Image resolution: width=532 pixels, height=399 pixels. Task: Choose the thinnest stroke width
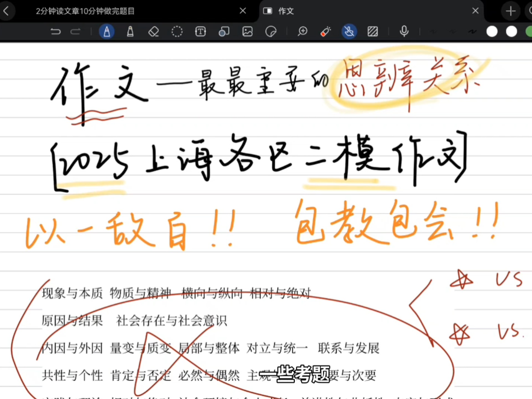point(433,32)
